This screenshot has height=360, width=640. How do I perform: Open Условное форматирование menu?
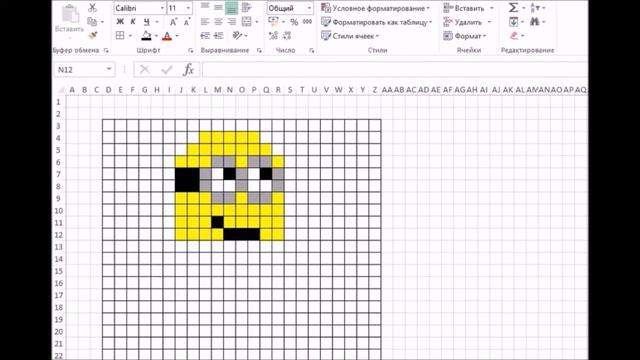[376, 8]
